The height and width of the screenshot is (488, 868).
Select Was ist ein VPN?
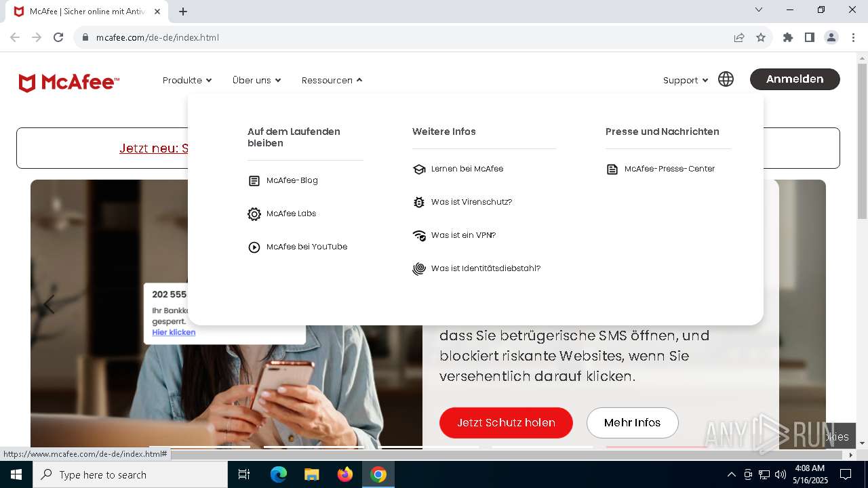[x=464, y=235]
